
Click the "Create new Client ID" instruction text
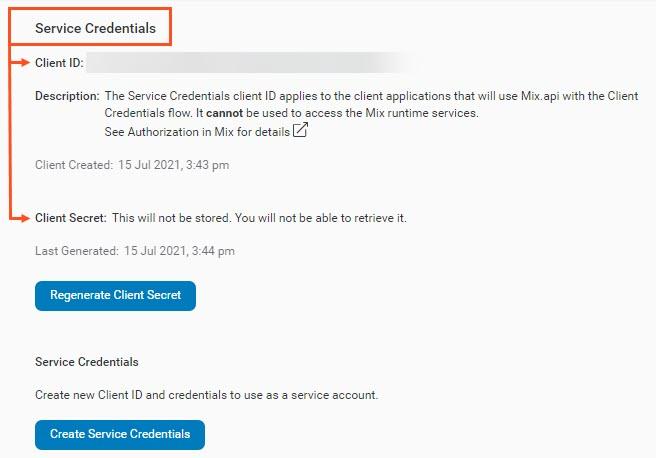[206, 395]
